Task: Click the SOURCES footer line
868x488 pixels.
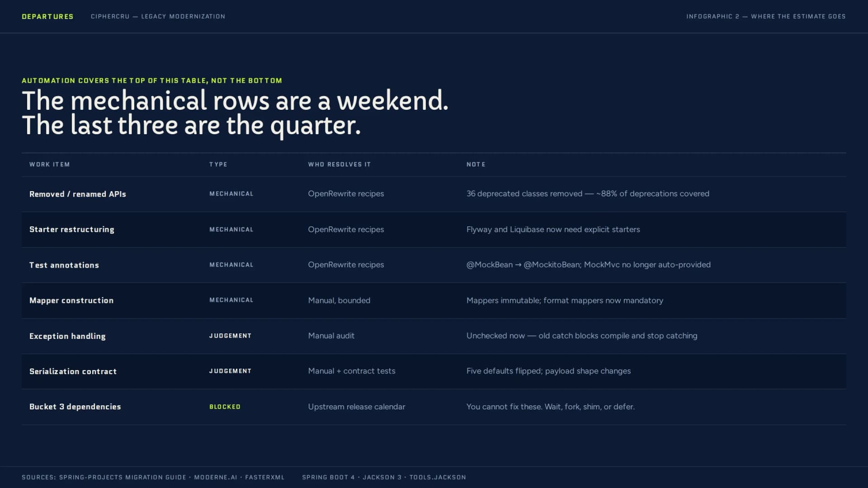Action: point(153,478)
